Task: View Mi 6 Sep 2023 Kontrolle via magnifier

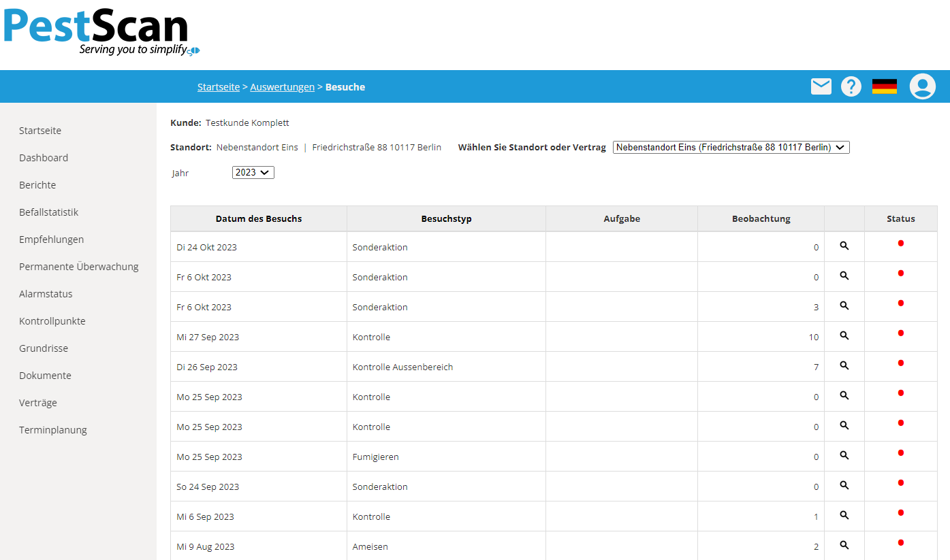Action: tap(844, 515)
